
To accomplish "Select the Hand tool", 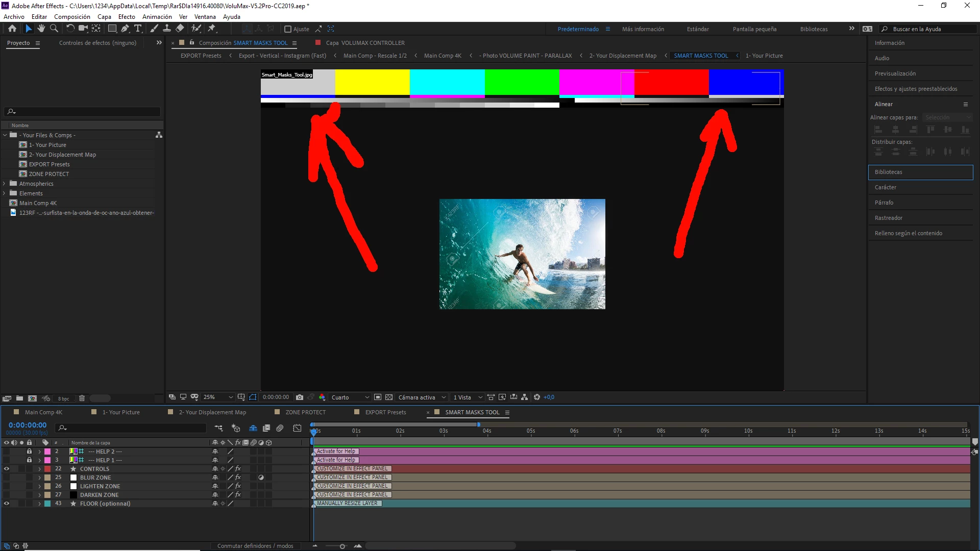I will (41, 29).
